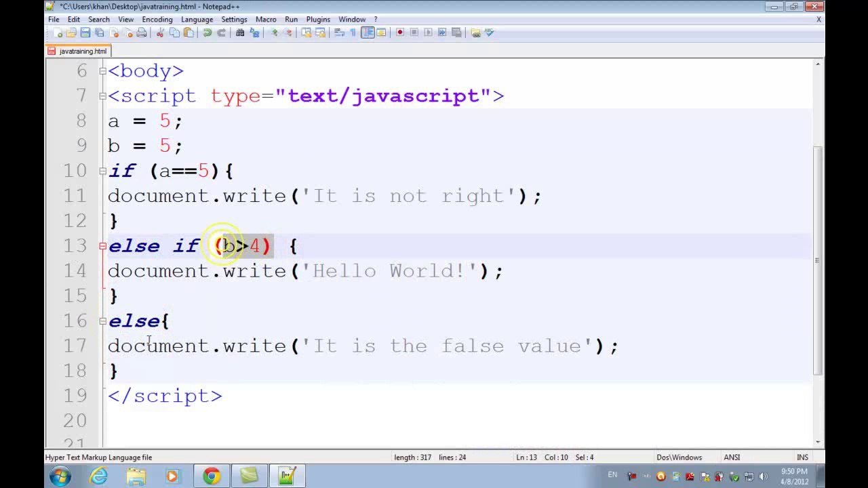The image size is (868, 488).
Task: Collapse the else if fold on line 13
Action: click(103, 246)
